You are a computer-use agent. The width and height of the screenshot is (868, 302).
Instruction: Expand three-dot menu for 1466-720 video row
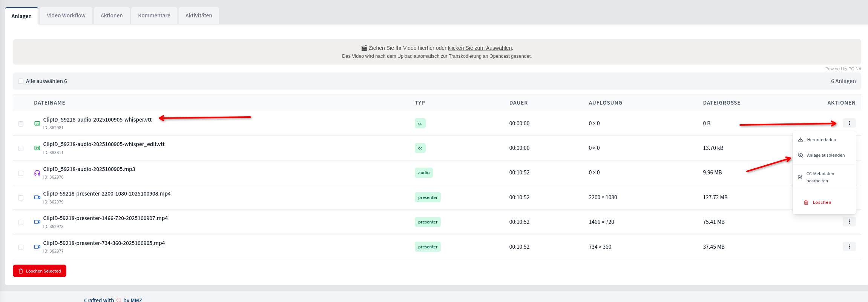[x=849, y=222]
